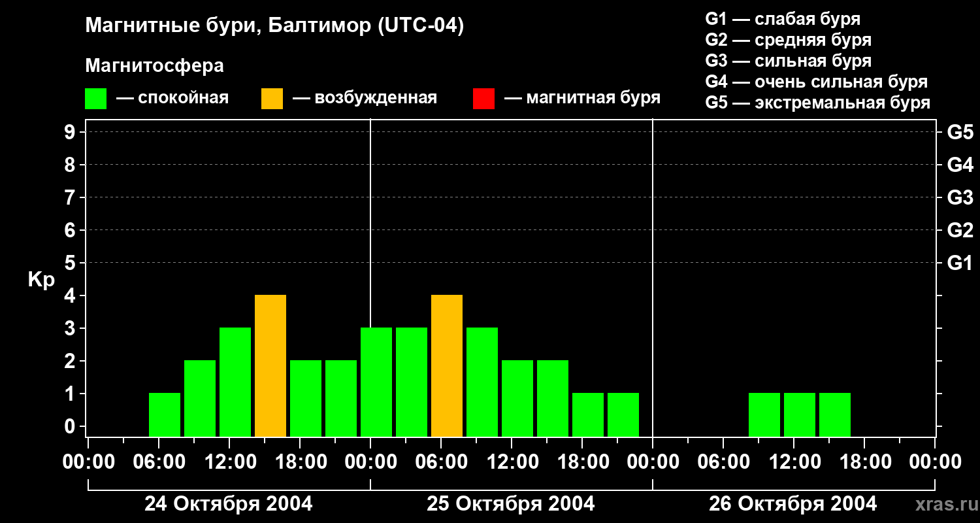Select the "— спокойная" legend label
980x523 pixels.
172,98
